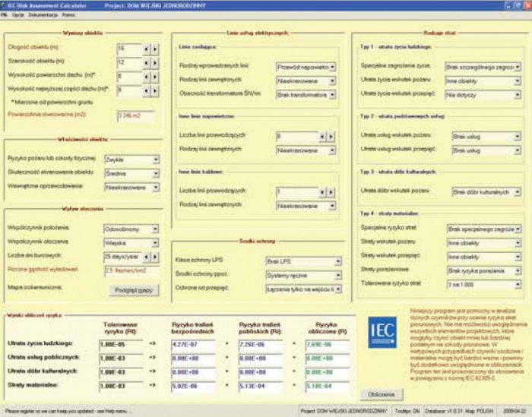Screen dimensions: 532x417
Task: Click the date in the status bar
Action: [x=513, y=411]
